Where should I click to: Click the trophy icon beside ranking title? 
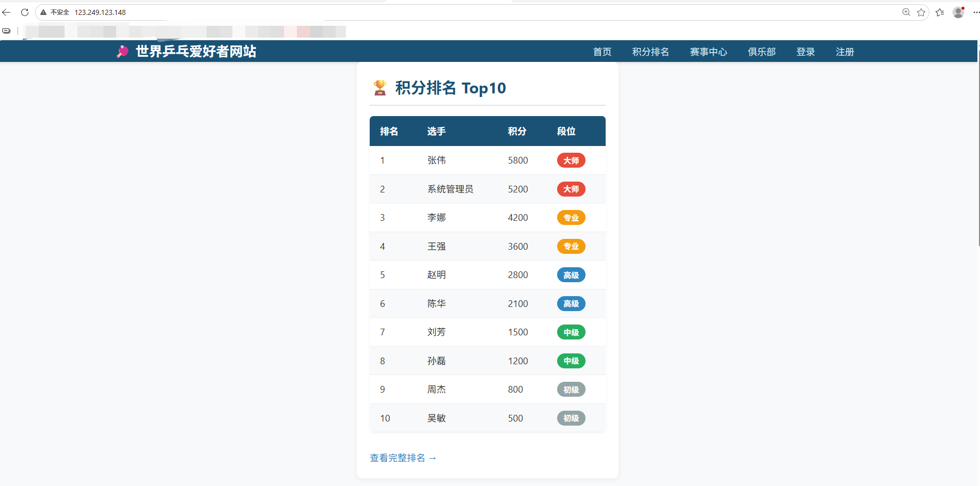[380, 88]
